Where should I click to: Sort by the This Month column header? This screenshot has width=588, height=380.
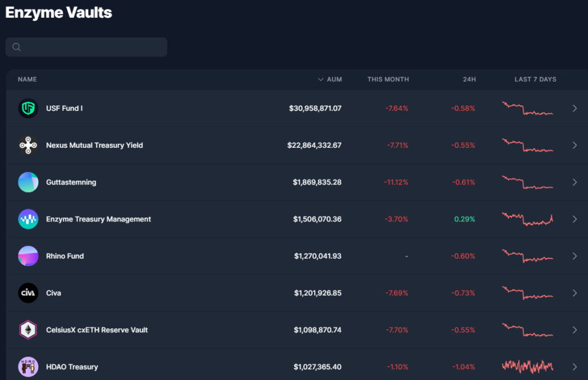388,79
